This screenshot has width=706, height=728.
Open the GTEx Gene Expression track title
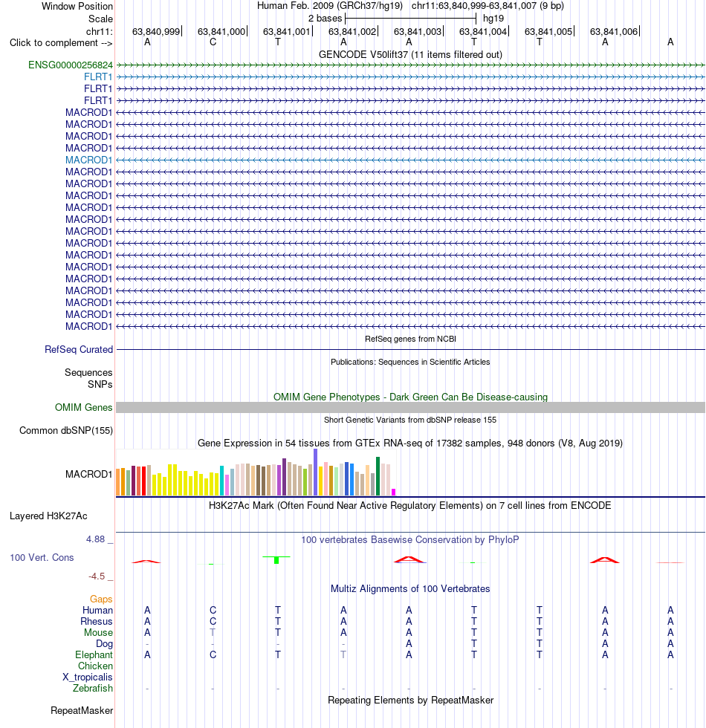coord(410,443)
